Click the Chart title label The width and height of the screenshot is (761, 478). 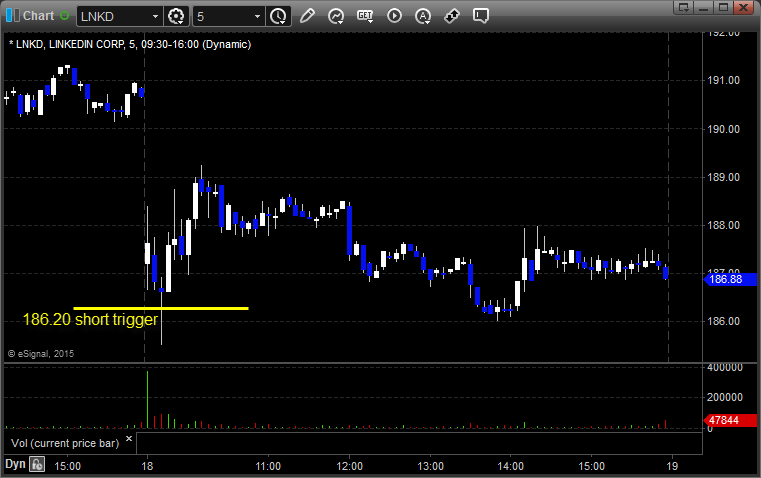click(38, 16)
